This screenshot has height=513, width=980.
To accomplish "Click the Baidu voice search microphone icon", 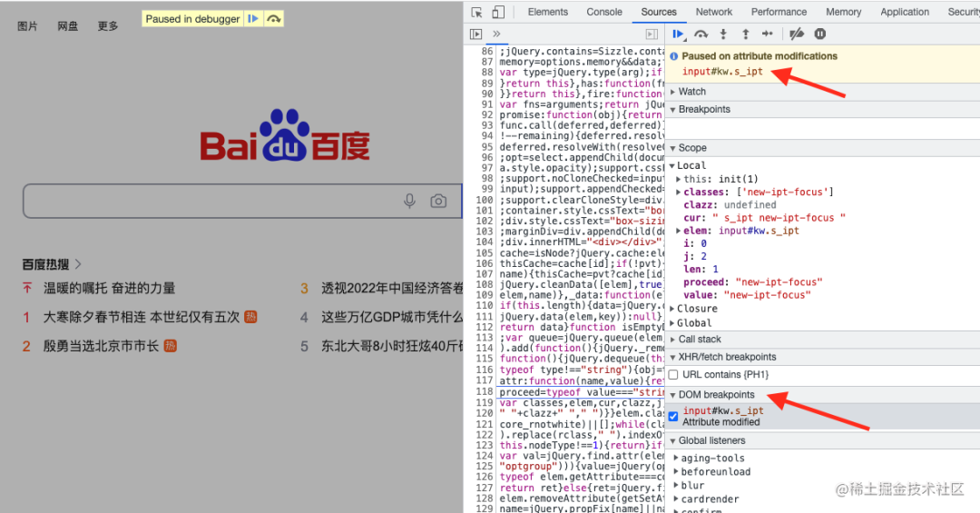I will 409,201.
